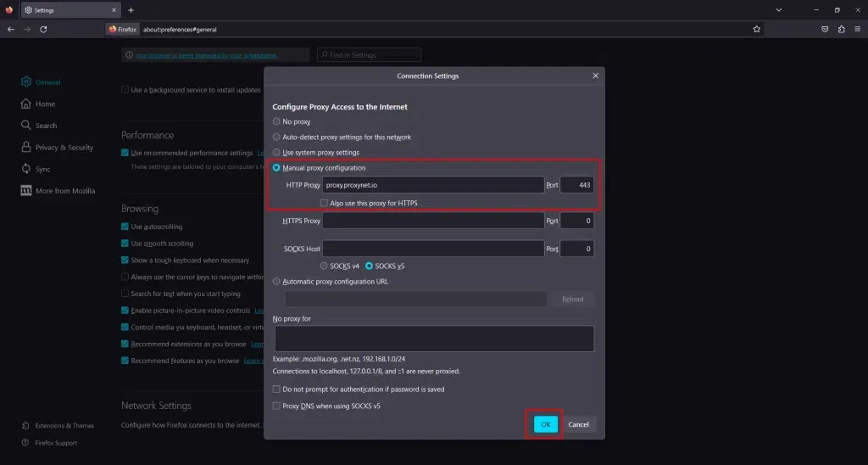Uncheck Recommend extensions as you browse
This screenshot has height=465, width=868.
click(125, 344)
